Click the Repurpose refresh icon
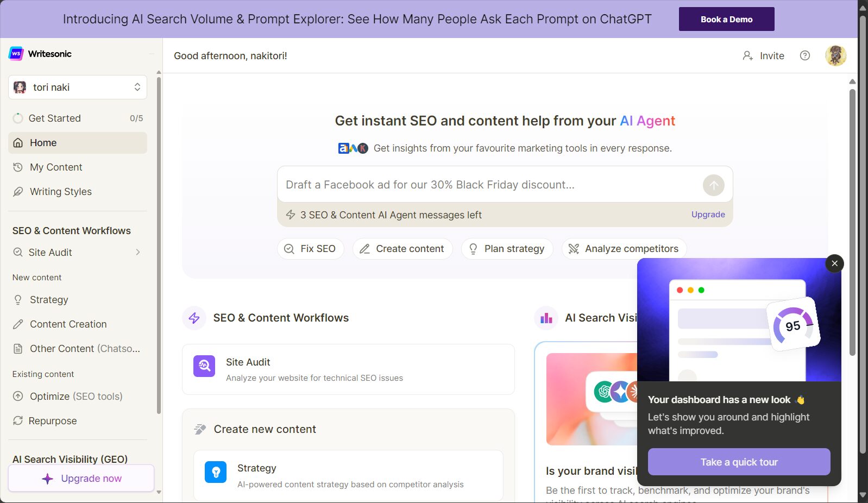 pyautogui.click(x=18, y=421)
